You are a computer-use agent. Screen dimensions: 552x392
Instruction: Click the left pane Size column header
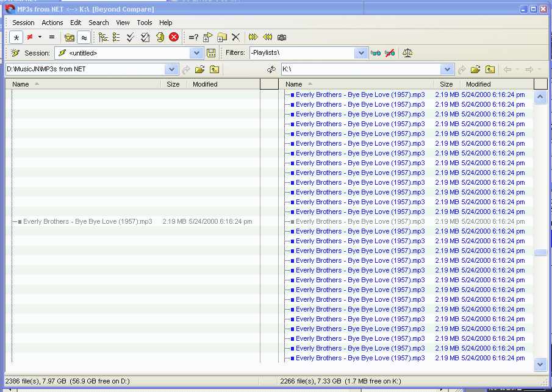coord(173,84)
